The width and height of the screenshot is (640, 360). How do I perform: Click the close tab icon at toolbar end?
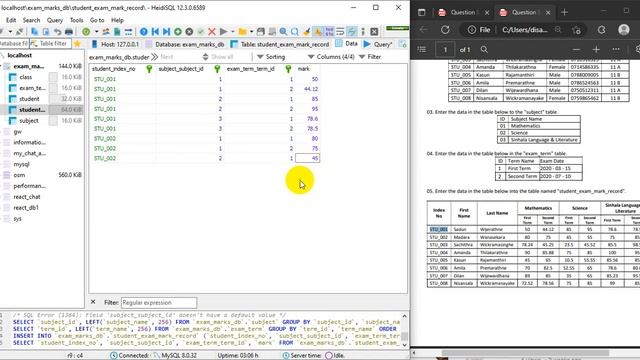coord(374,31)
